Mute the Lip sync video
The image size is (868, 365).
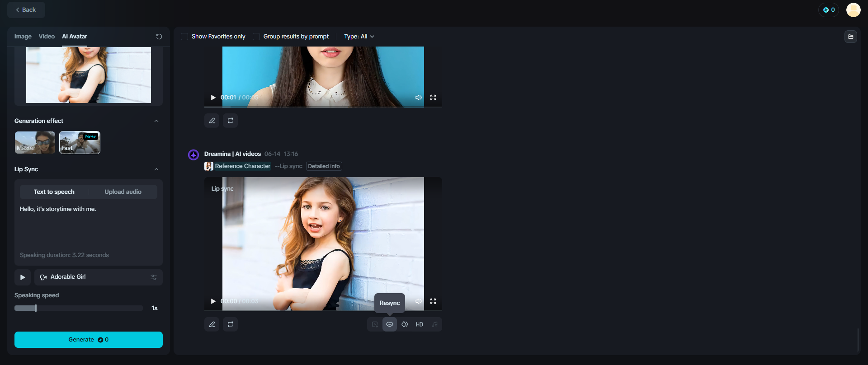pos(419,301)
